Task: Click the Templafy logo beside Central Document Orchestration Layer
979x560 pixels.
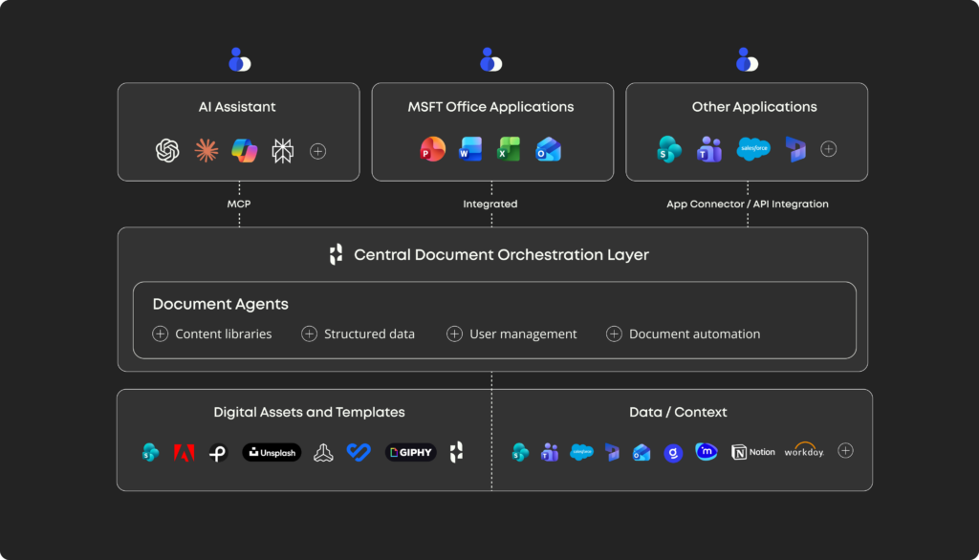Action: (x=336, y=254)
